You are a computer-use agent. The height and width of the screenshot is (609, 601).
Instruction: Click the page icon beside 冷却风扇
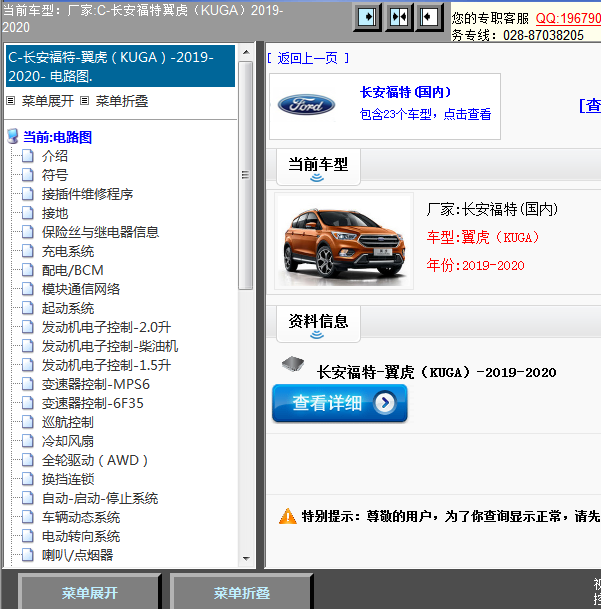28,441
